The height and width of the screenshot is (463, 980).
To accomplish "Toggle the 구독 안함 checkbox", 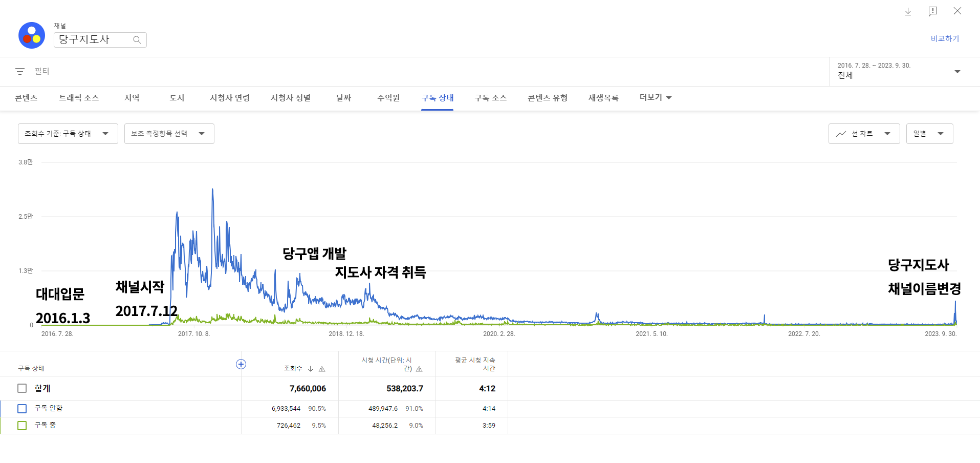I will pos(22,408).
